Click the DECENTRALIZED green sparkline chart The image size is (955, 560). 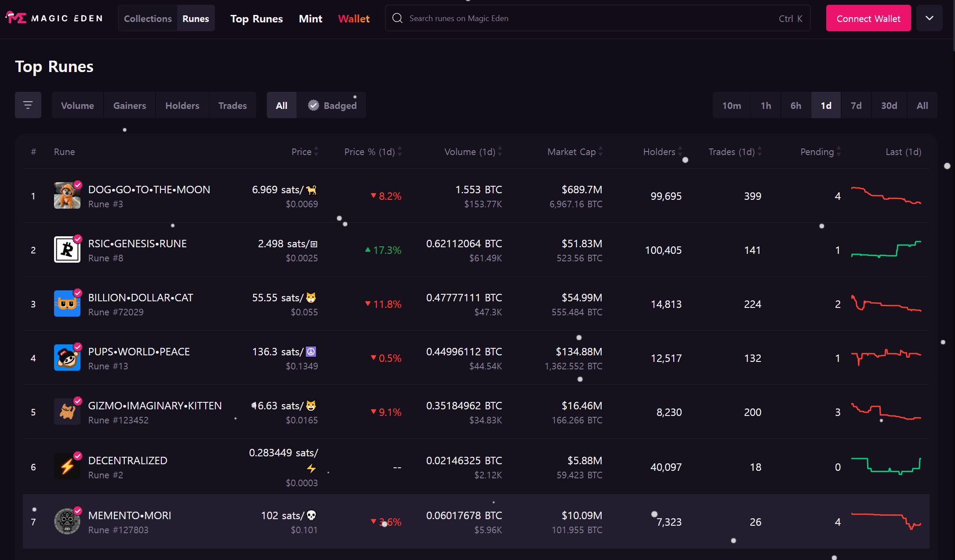pos(886,466)
